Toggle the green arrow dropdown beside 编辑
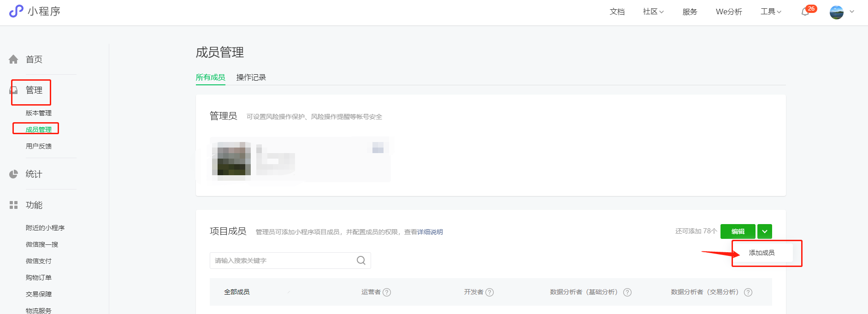The image size is (868, 314). (x=765, y=231)
